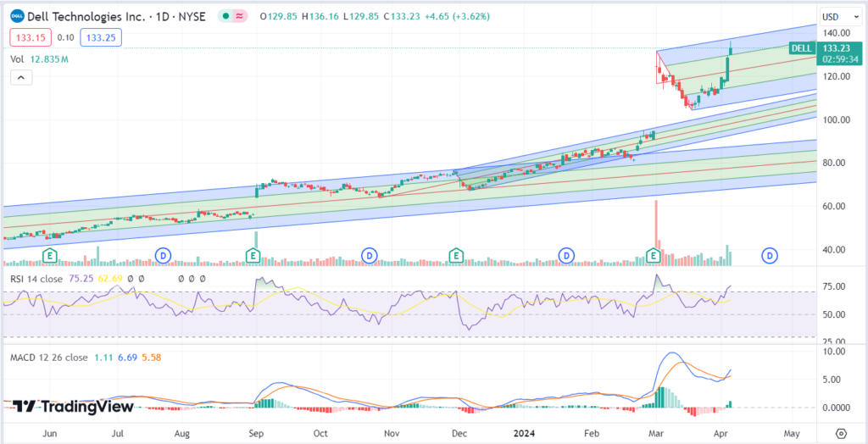868x444 pixels.
Task: Select the Vol 12.835M volume legend
Action: tap(39, 58)
